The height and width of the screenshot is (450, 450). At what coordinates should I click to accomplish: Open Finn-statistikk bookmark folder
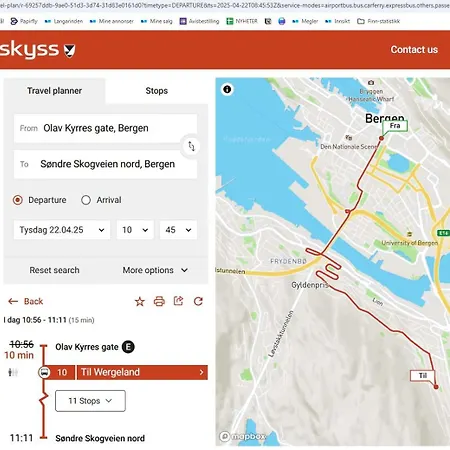tap(378, 21)
